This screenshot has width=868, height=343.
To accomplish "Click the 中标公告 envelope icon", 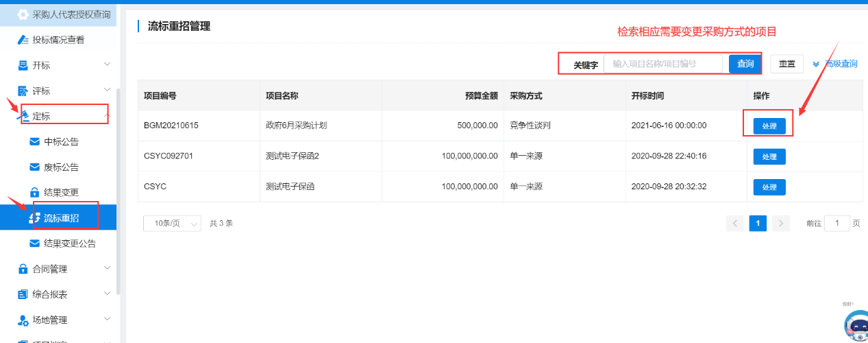I will (34, 142).
